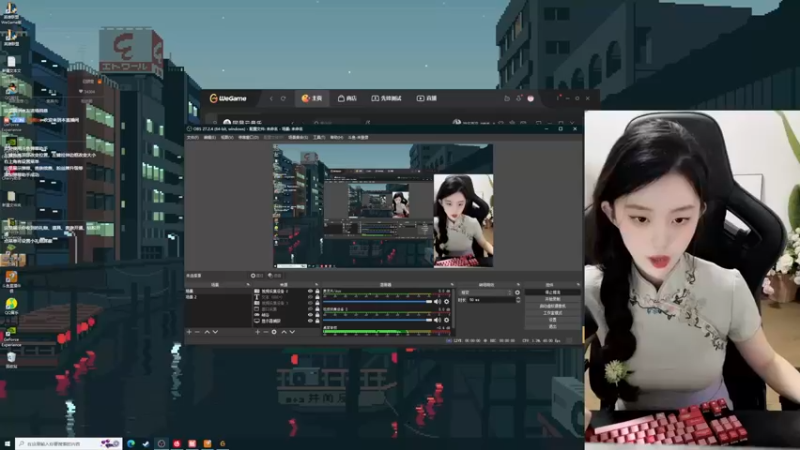Open OBS Edit menu
The width and height of the screenshot is (800, 450).
tap(210, 138)
